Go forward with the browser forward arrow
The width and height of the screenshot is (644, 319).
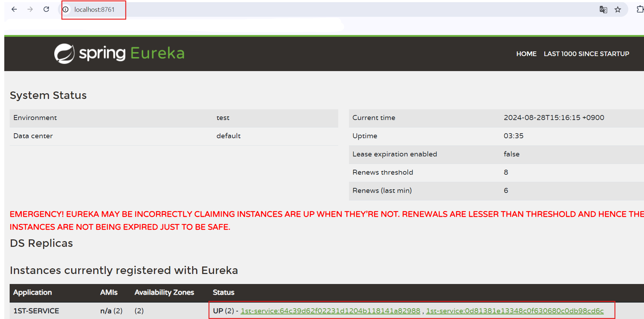tap(30, 9)
